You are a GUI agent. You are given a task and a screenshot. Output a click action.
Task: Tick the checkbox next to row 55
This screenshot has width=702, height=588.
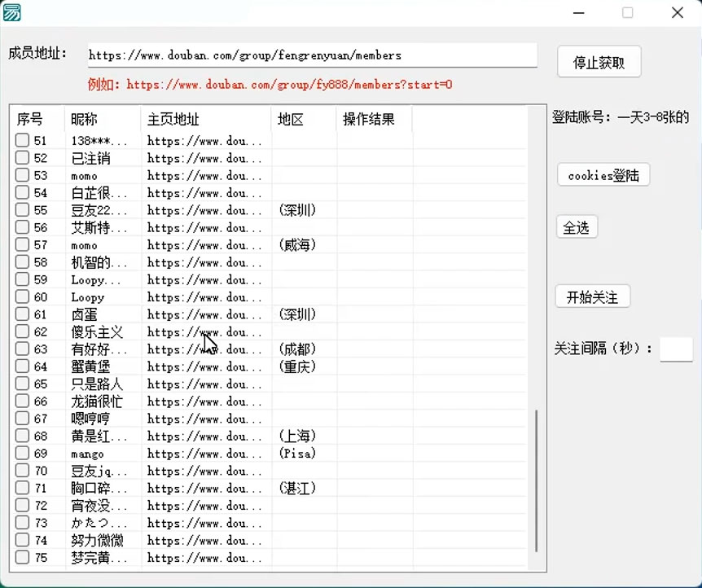click(22, 210)
